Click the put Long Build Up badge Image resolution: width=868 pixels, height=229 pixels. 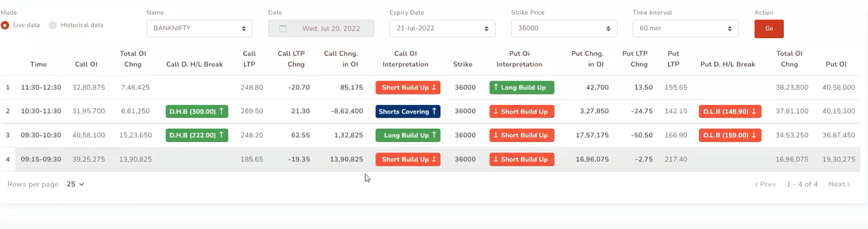click(x=521, y=88)
